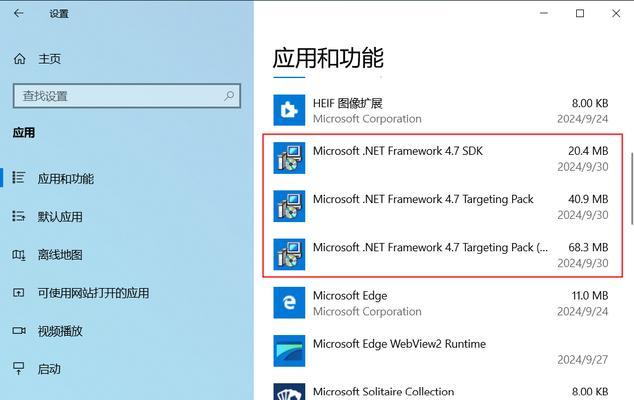The height and width of the screenshot is (400, 634).
Task: Open 离线地图 menu entry
Action: click(60, 255)
